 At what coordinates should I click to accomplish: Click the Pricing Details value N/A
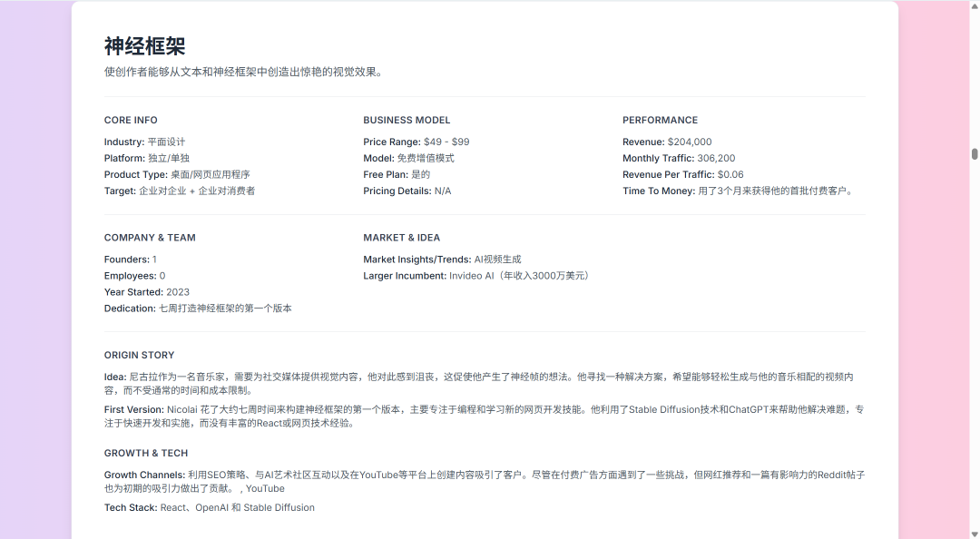[x=443, y=191]
